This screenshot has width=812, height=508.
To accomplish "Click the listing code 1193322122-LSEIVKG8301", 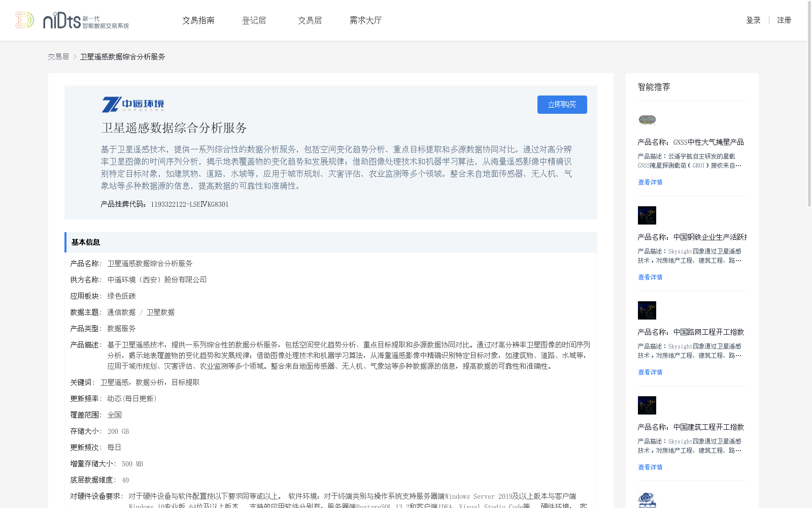I will point(190,204).
